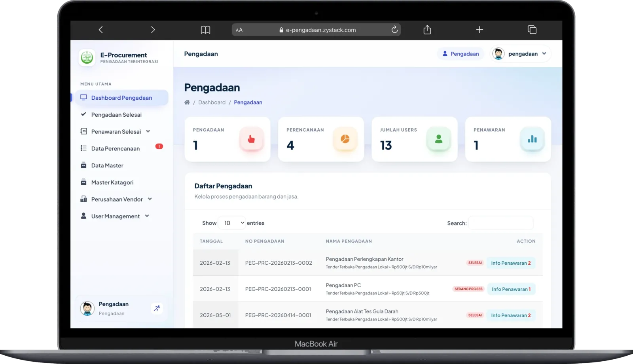This screenshot has width=633, height=364.
Task: Open the browser share icon
Action: pos(427,30)
